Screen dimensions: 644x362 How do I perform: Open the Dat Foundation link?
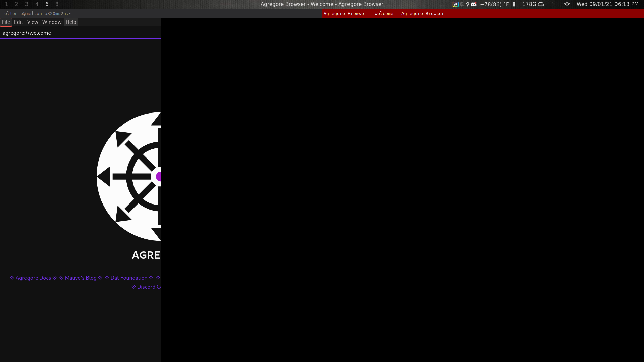coord(129,278)
